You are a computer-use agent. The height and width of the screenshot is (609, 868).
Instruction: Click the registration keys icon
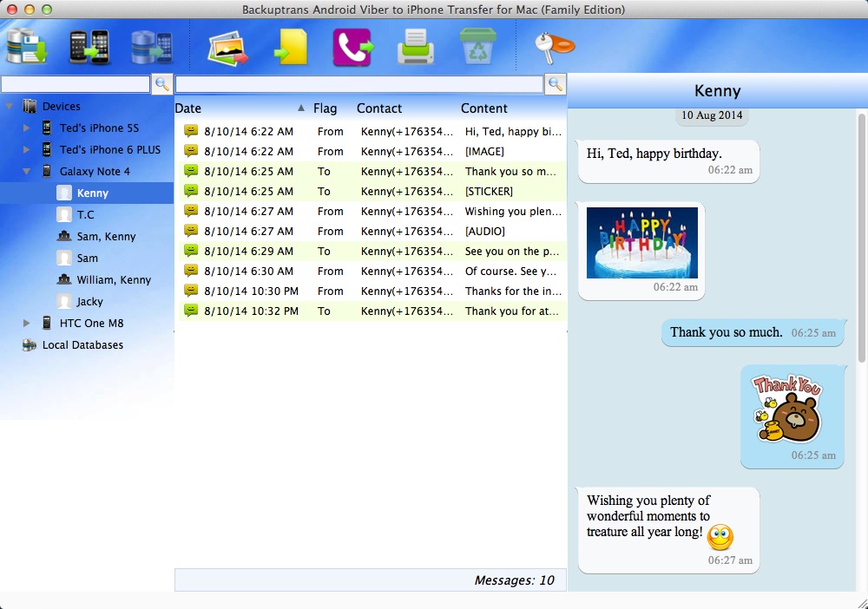pyautogui.click(x=555, y=47)
